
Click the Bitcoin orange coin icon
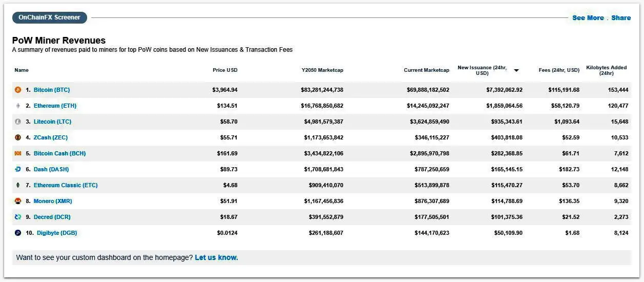coord(18,90)
